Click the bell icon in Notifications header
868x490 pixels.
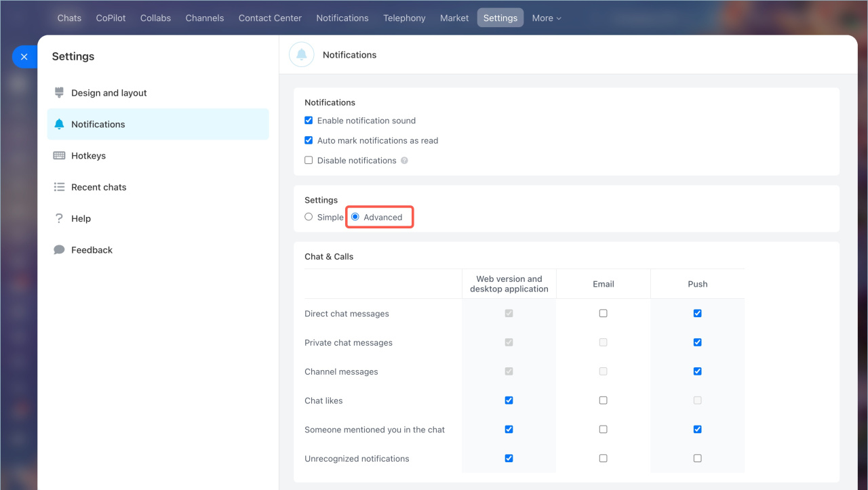[302, 55]
